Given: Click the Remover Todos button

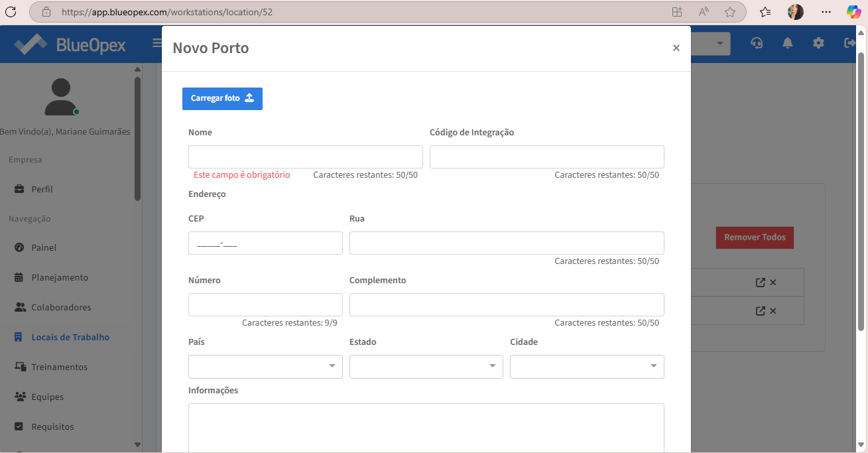Looking at the screenshot, I should (x=755, y=237).
